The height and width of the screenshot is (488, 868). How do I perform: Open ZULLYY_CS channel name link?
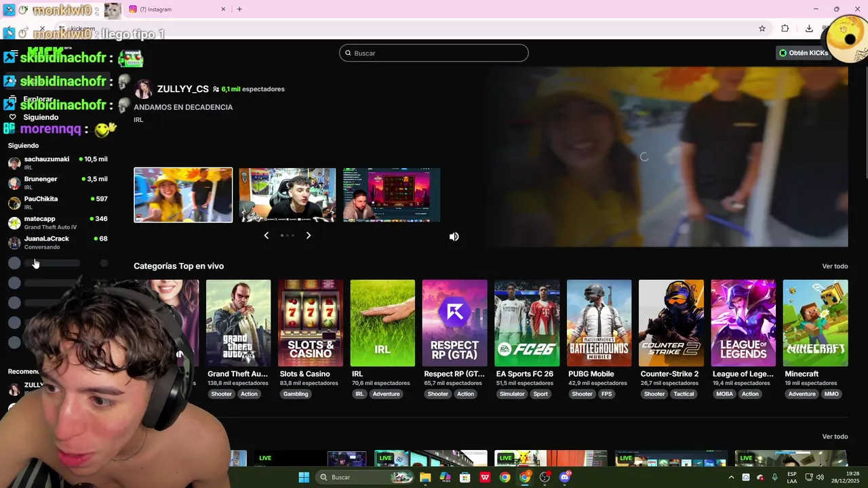click(183, 89)
